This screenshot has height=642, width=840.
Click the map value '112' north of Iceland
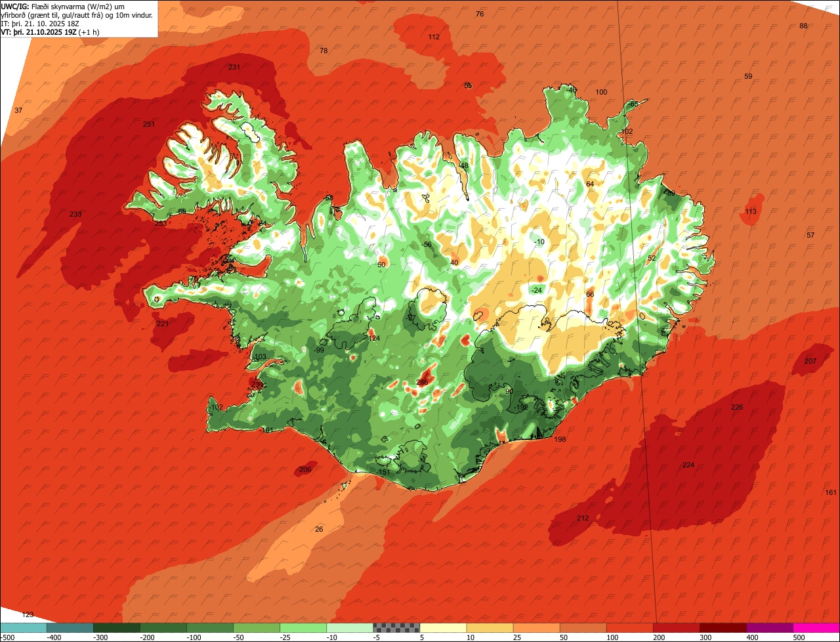[x=434, y=37]
